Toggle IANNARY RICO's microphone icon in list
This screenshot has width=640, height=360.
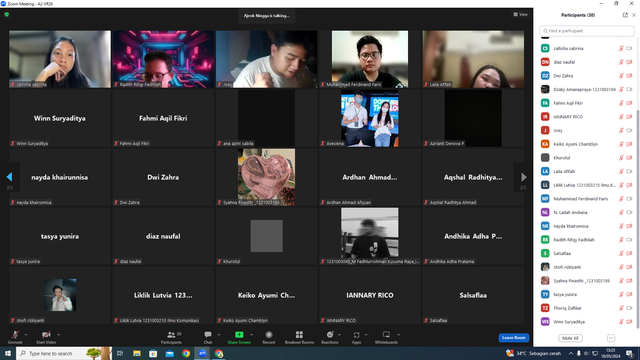(x=621, y=117)
